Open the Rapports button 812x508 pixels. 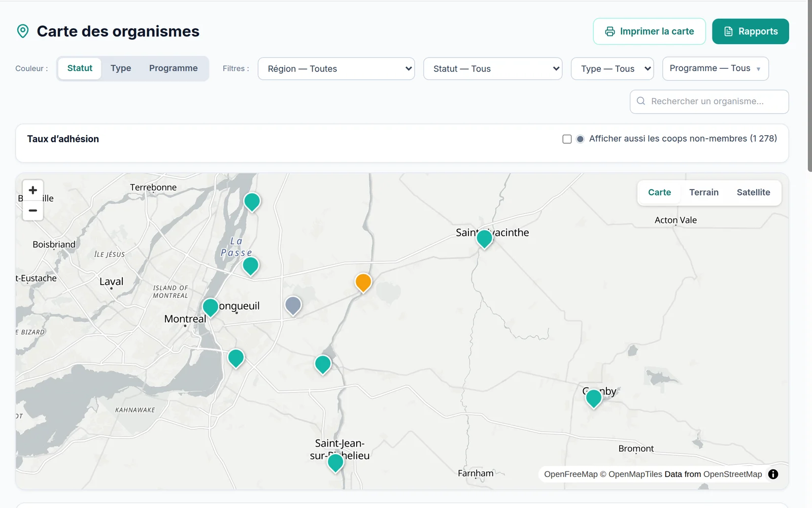tap(751, 31)
